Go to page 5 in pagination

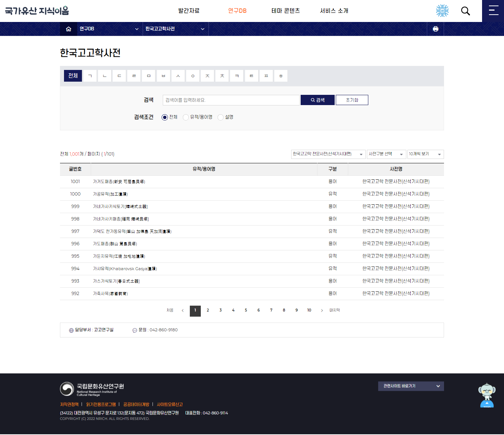tap(246, 311)
